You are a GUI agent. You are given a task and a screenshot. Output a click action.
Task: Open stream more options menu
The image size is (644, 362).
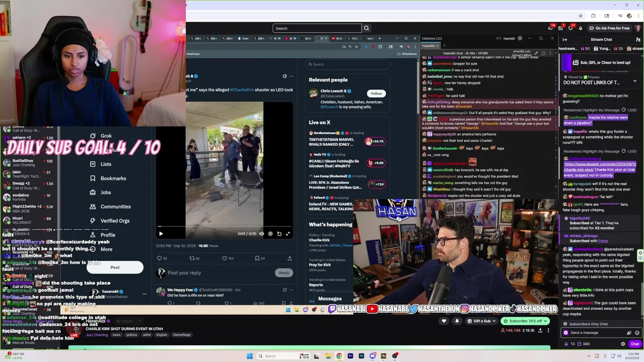pyautogui.click(x=548, y=330)
